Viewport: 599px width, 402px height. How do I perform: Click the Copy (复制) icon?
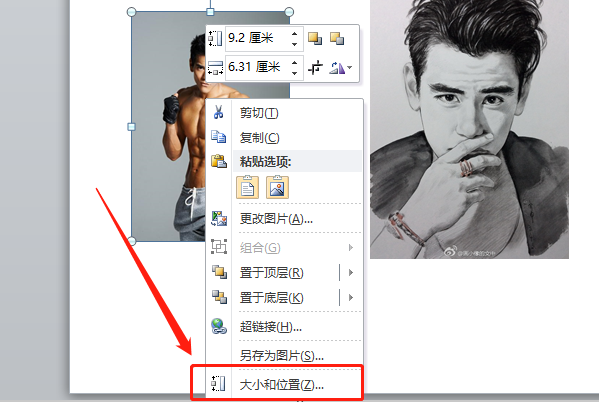point(219,137)
